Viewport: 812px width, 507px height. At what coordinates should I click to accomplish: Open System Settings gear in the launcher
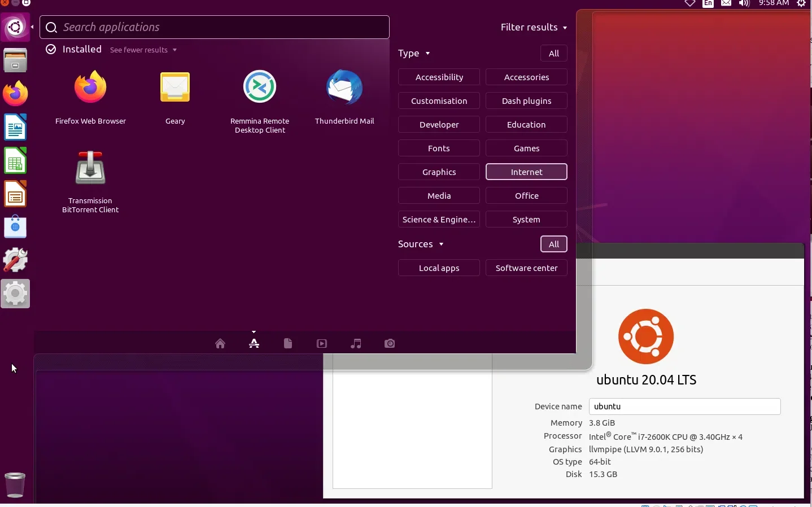pos(15,294)
